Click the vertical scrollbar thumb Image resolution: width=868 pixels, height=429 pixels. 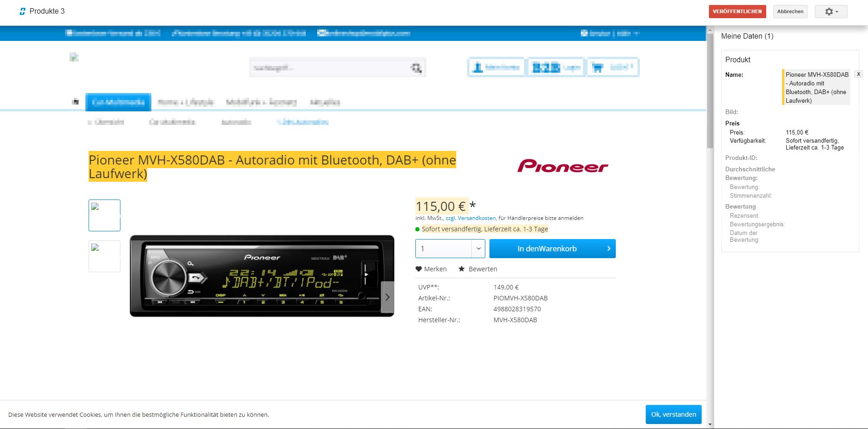pos(710,91)
